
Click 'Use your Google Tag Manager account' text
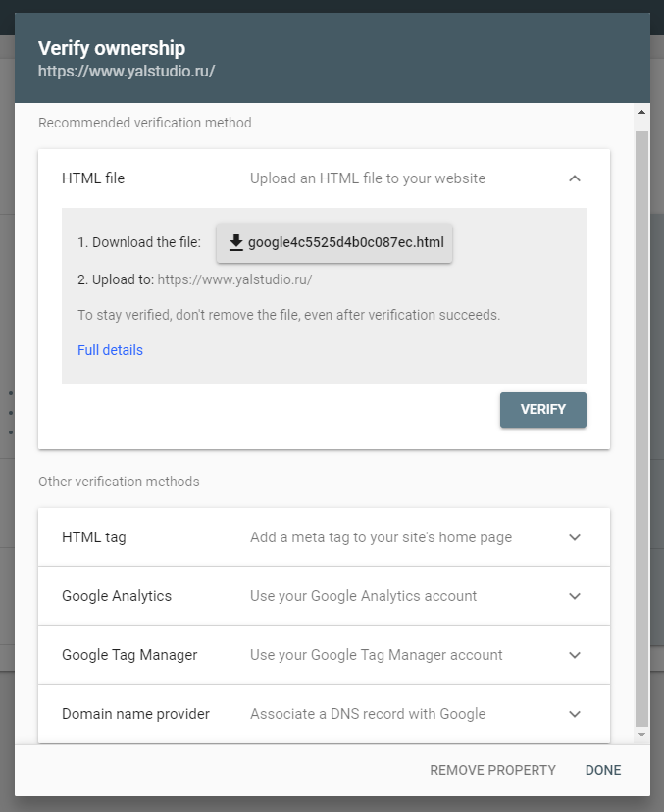[376, 655]
